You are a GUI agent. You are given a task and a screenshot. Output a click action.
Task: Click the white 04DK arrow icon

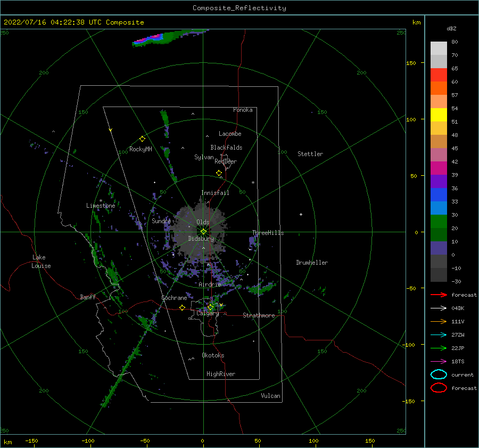(x=439, y=308)
